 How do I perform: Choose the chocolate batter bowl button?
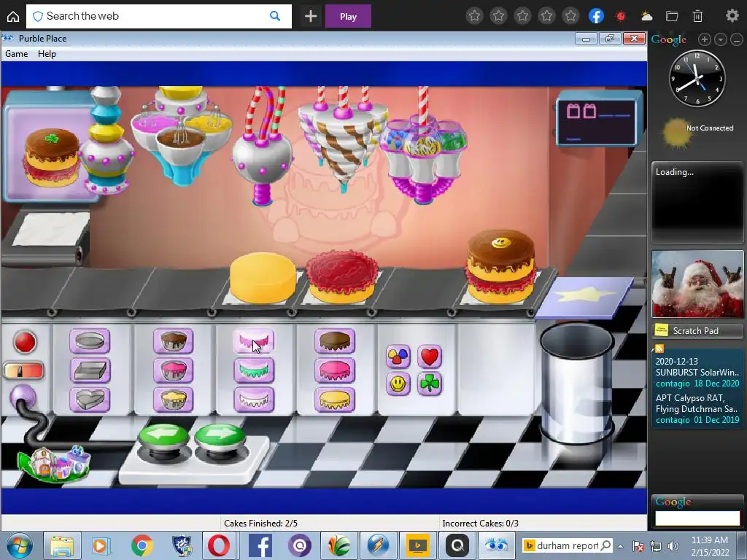coord(174,341)
